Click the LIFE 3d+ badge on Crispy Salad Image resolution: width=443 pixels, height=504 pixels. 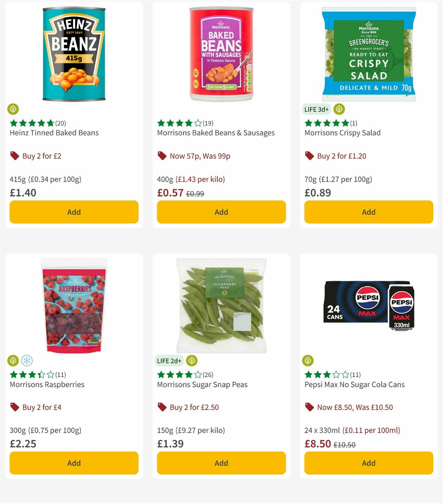[x=316, y=109]
